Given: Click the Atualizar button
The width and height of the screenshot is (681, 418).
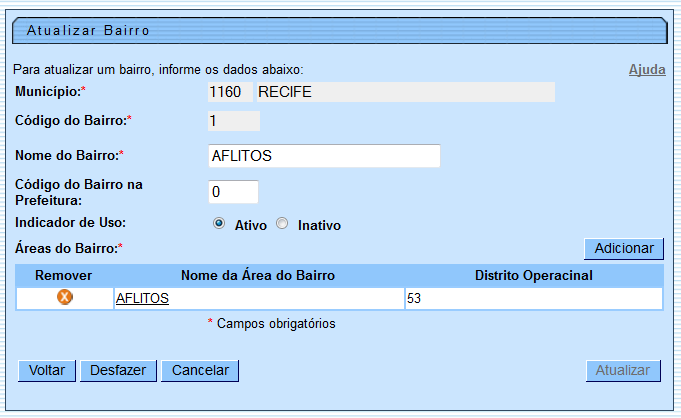Looking at the screenshot, I should 623,370.
